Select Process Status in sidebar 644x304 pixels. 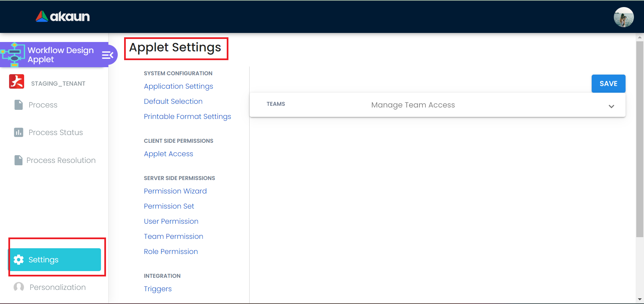[56, 133]
